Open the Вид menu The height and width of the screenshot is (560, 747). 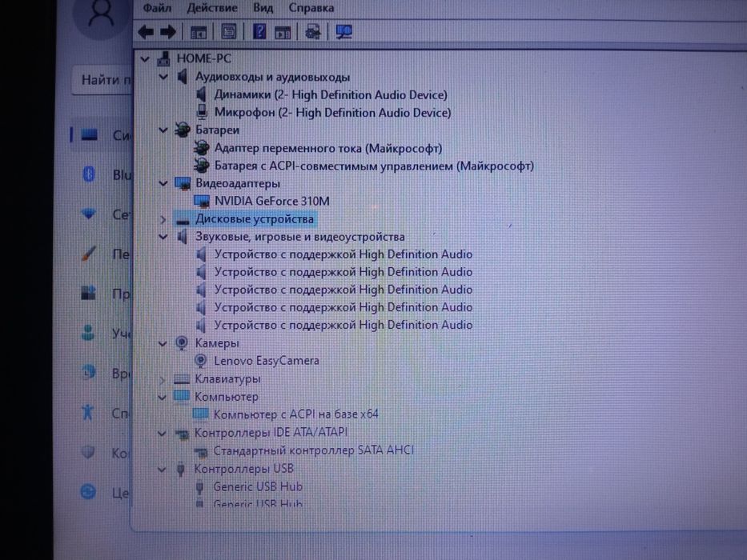[x=263, y=8]
